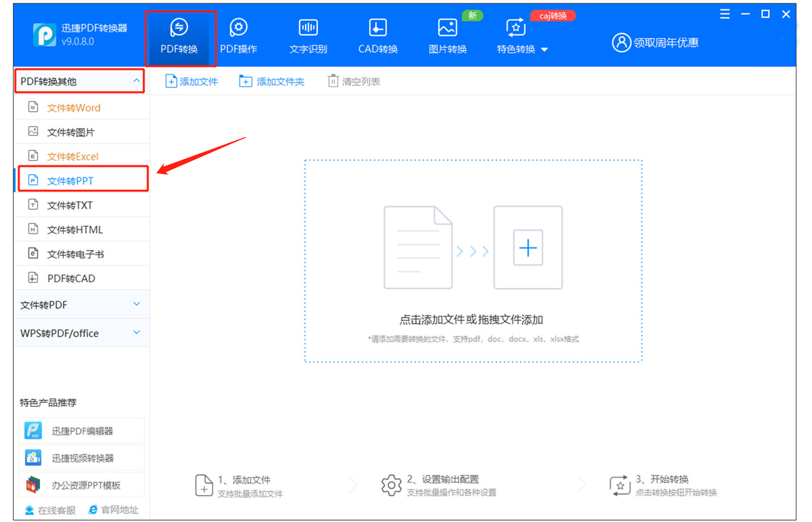812x522 pixels.
Task: Open the 领取周年优惠 offer link
Action: tap(666, 43)
